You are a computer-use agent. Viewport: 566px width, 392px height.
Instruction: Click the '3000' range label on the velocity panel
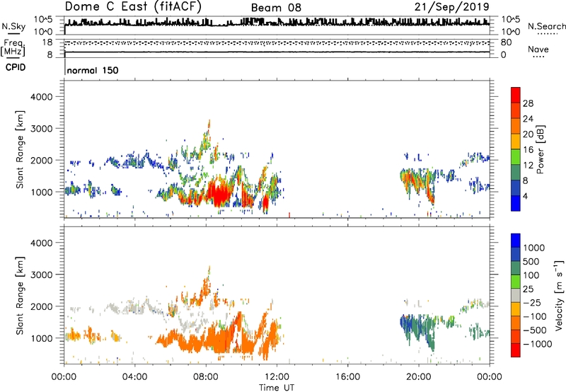point(41,275)
